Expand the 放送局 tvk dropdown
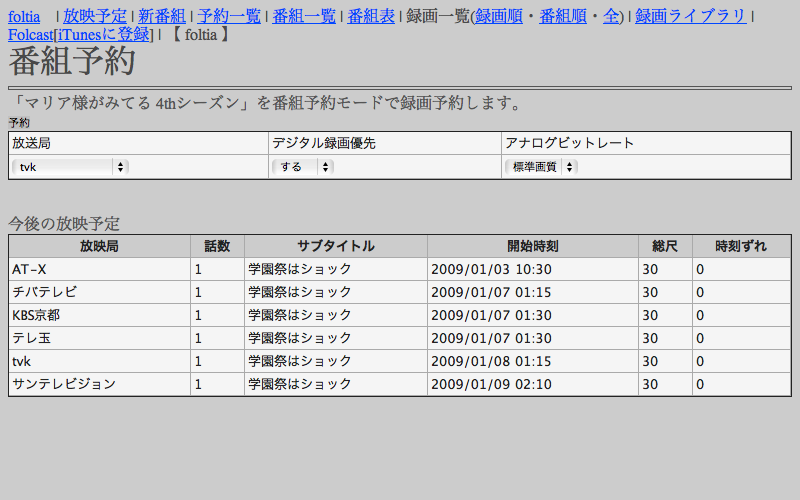 [x=71, y=167]
